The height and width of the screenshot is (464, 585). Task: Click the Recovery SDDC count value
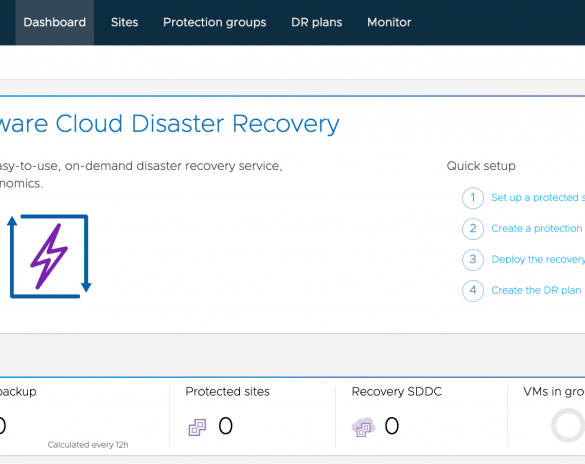[x=392, y=426]
